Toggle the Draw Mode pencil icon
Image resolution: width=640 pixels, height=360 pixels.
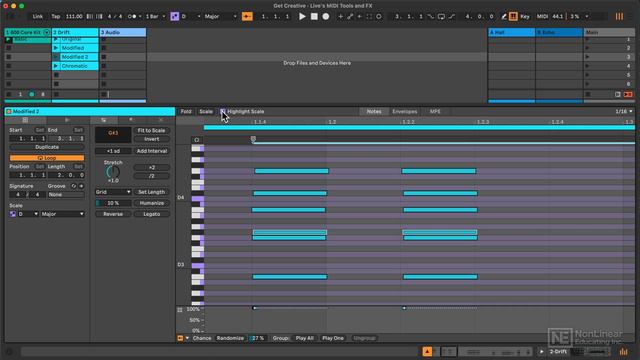504,16
